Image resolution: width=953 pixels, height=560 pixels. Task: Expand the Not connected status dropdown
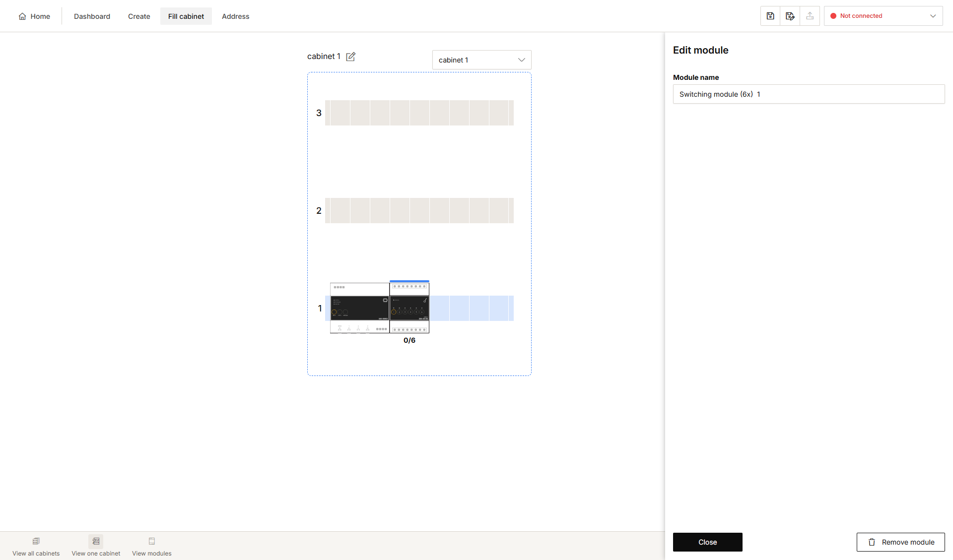tap(883, 16)
